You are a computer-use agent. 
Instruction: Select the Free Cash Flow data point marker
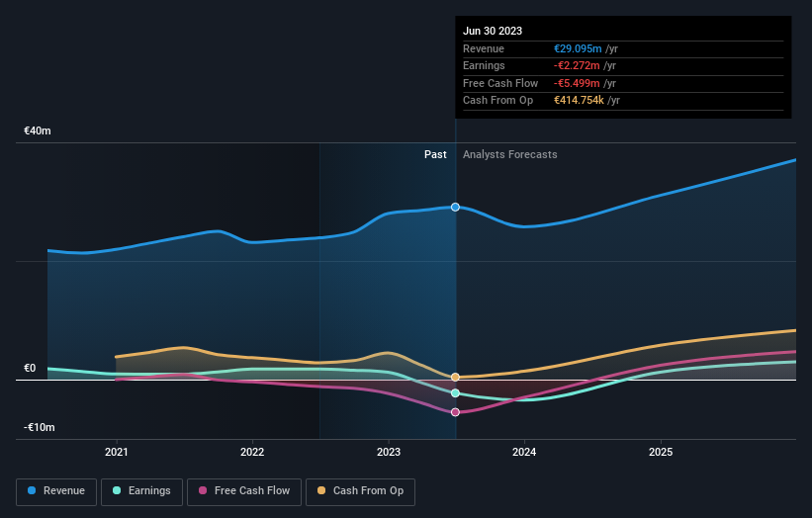click(455, 412)
